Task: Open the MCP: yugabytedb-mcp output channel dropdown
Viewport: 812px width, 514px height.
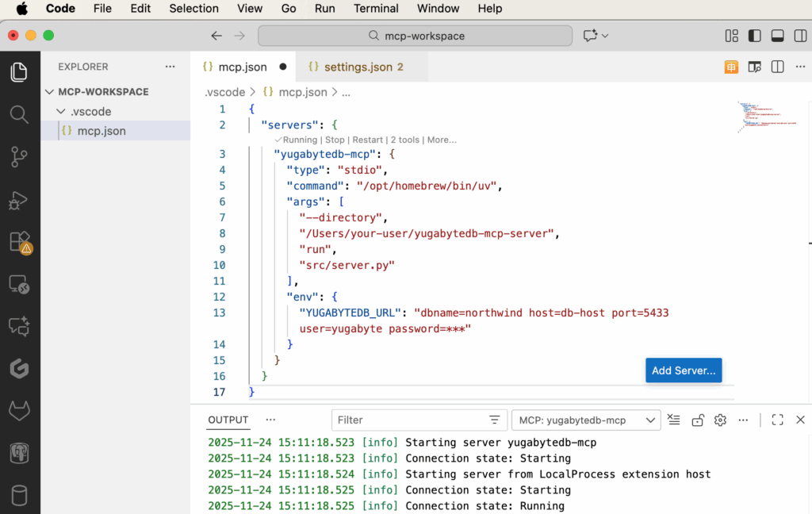Action: tap(585, 420)
